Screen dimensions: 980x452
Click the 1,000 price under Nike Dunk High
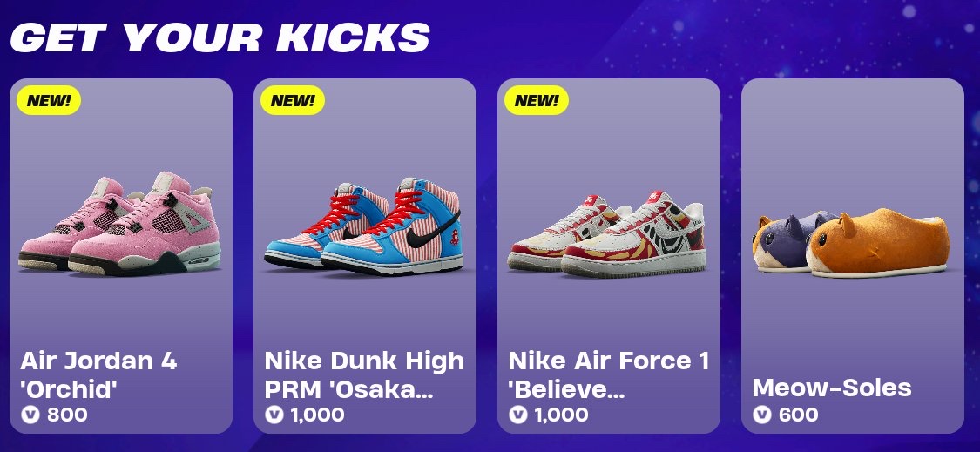point(317,415)
